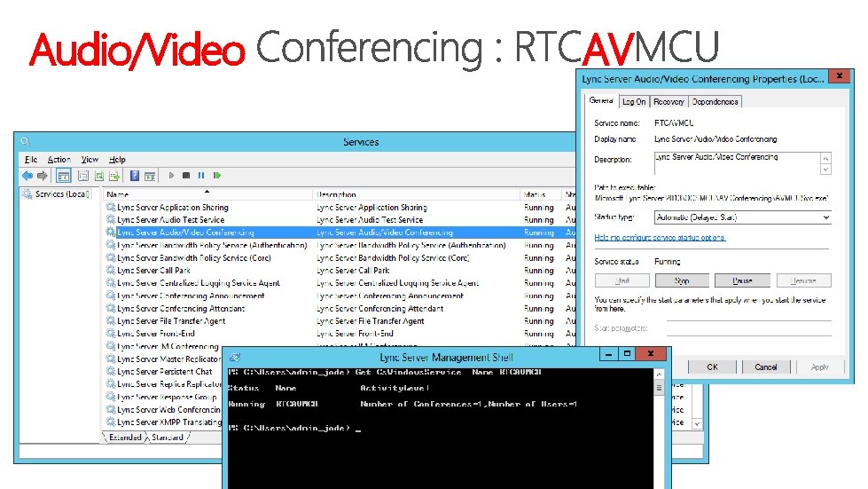Select the highlighted Lync Server Audio/Video Conferencing row
Screen dimensions: 868x489
[340, 233]
